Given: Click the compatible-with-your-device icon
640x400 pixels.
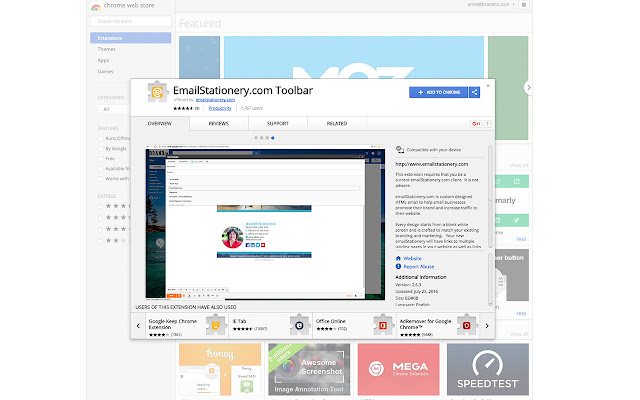Looking at the screenshot, I should point(400,150).
